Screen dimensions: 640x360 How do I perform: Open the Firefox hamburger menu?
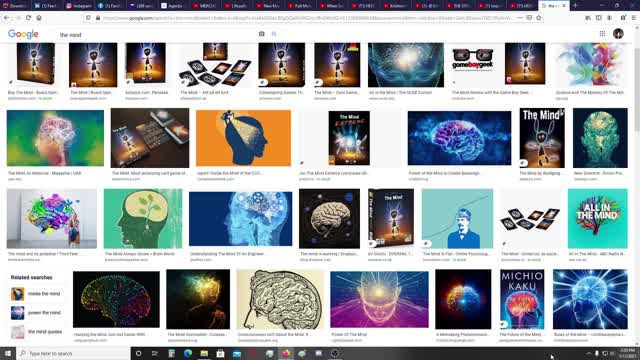point(634,18)
